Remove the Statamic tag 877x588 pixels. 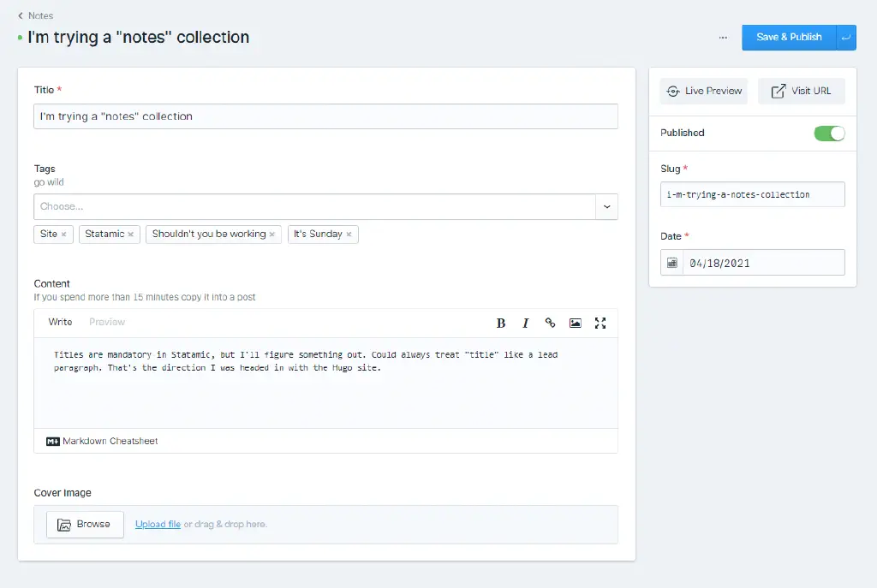pos(130,235)
